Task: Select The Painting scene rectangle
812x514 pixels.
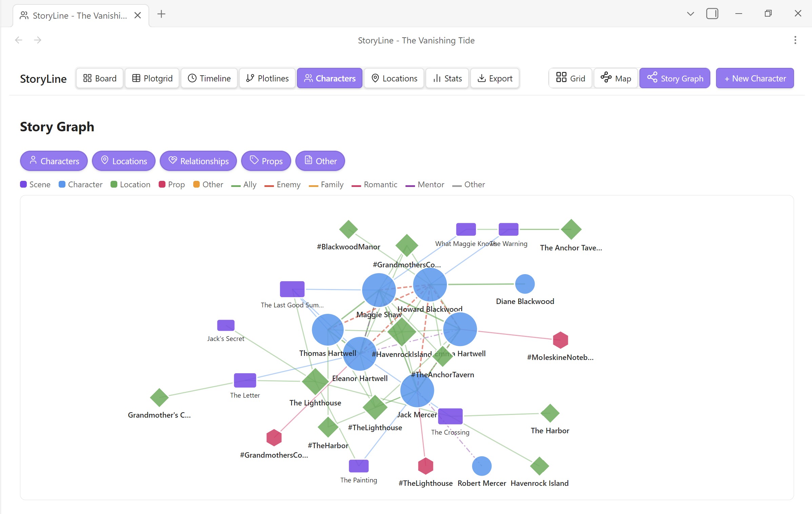Action: coord(358,466)
